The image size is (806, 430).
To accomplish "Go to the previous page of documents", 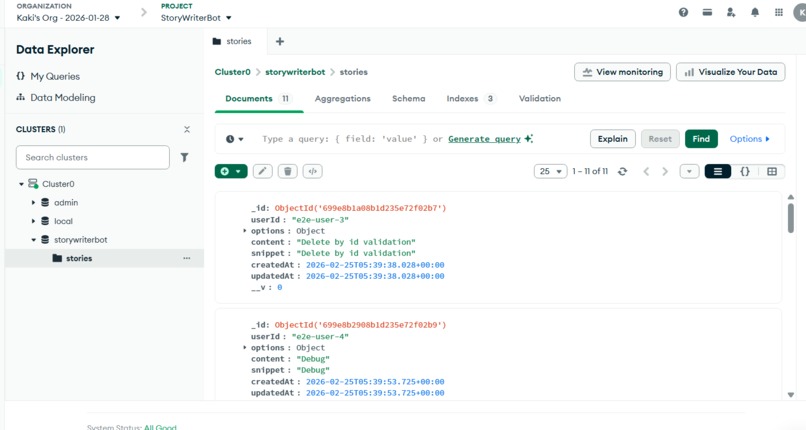I will [x=646, y=172].
